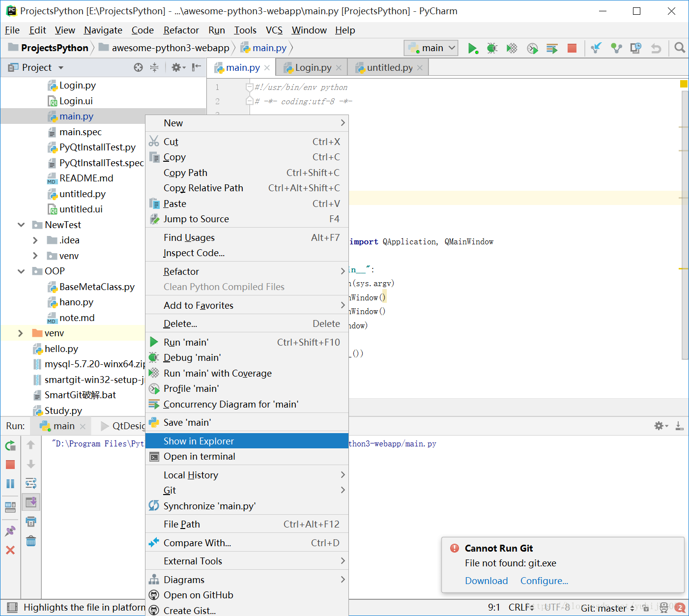Open Run panel settings gear

pyautogui.click(x=661, y=426)
